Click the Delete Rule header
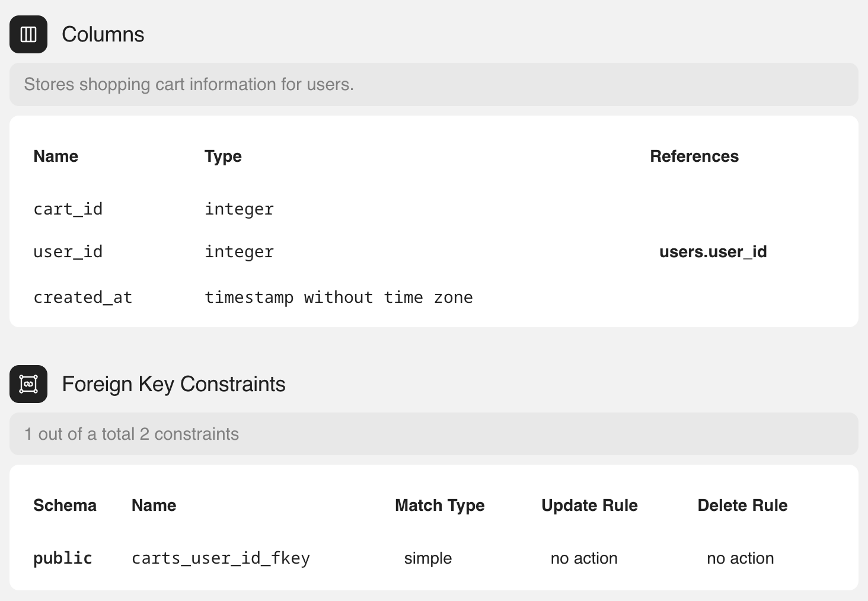868x601 pixels. (742, 505)
